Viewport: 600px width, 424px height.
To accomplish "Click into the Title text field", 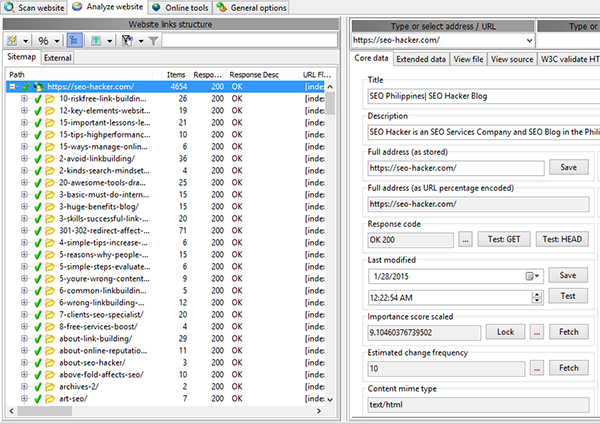I will coord(480,96).
